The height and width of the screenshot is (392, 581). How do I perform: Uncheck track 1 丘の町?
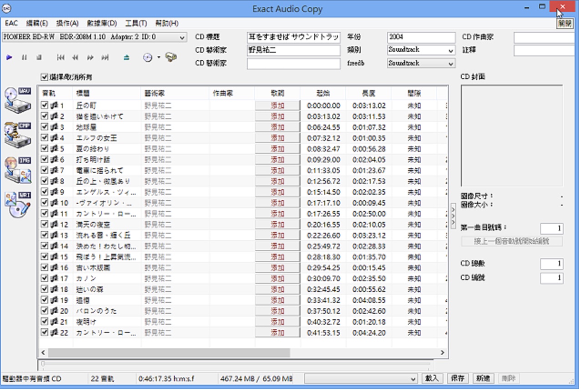pos(44,106)
